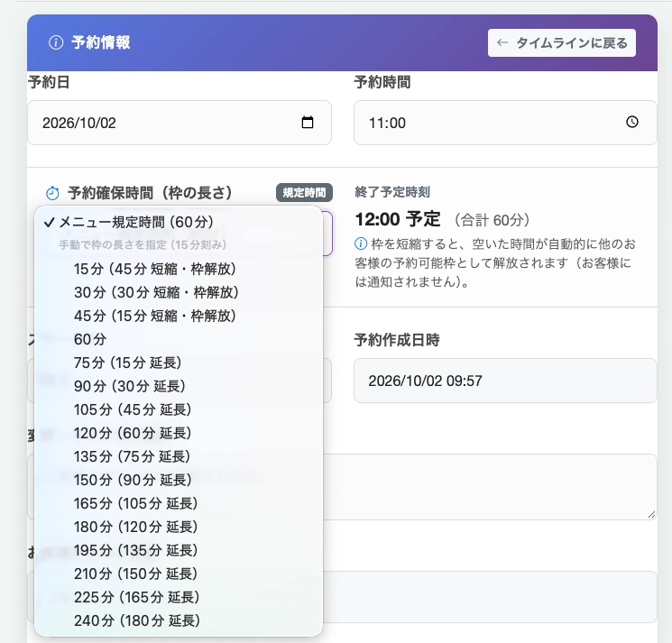Screen dimensions: 672x643
Task: Click 予約作成日時 field 2026/10/02 09:57
Action: [505, 381]
